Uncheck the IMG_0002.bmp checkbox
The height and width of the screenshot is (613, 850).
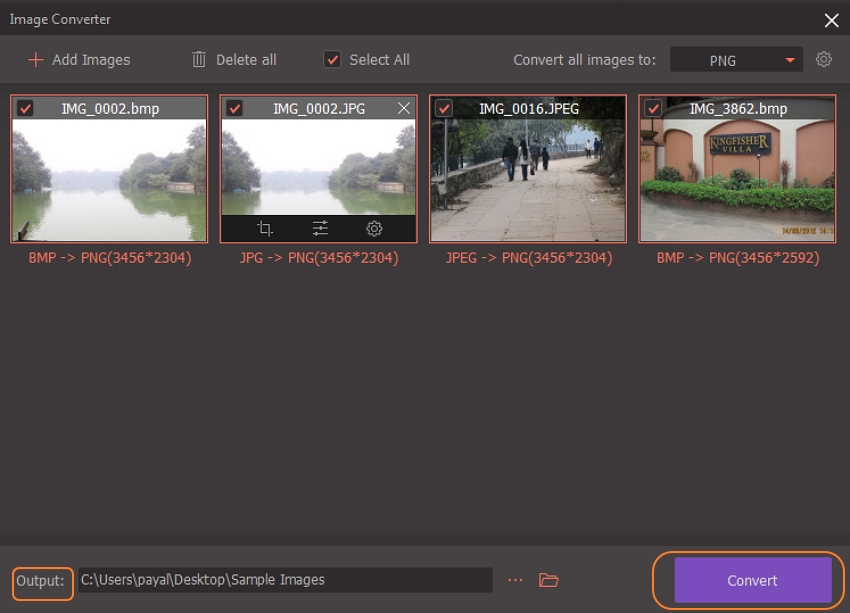pos(25,108)
